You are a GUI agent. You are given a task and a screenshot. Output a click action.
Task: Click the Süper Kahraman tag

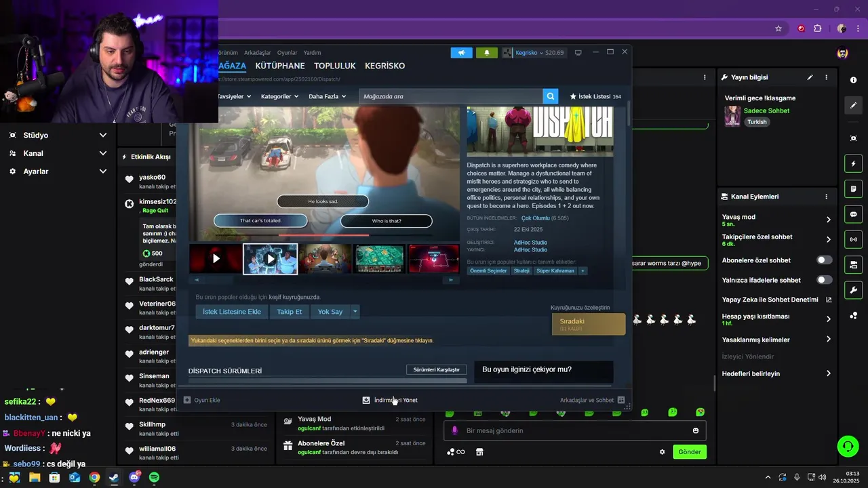(x=555, y=270)
